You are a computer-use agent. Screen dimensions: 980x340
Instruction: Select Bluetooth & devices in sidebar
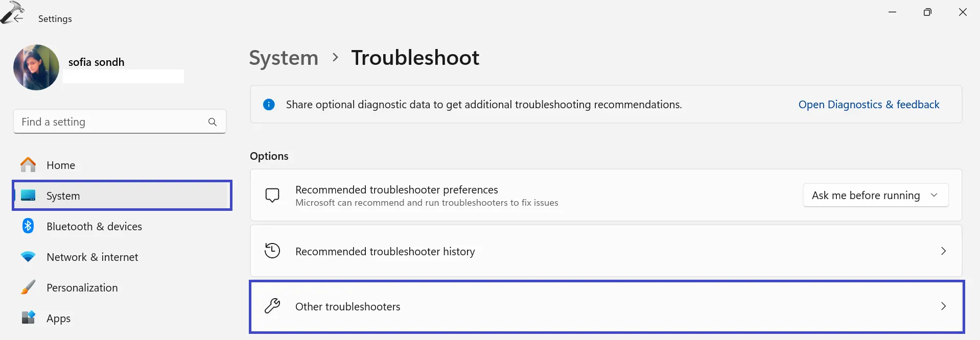[x=94, y=227]
